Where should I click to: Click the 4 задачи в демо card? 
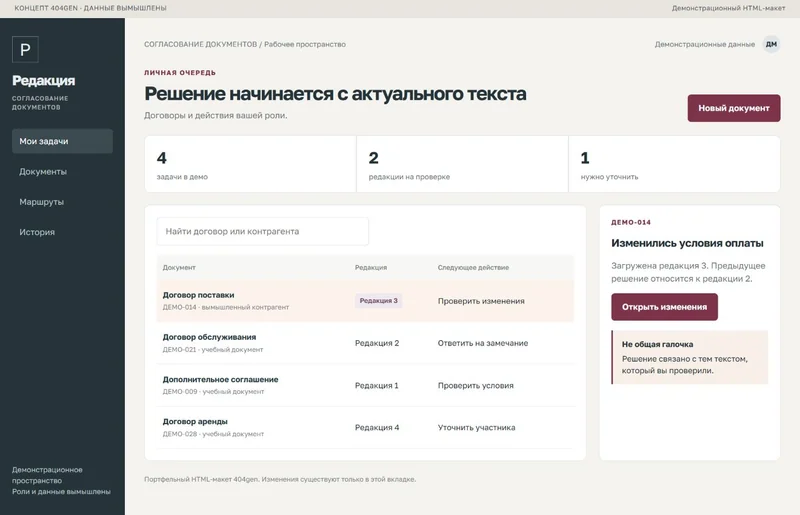tap(251, 164)
